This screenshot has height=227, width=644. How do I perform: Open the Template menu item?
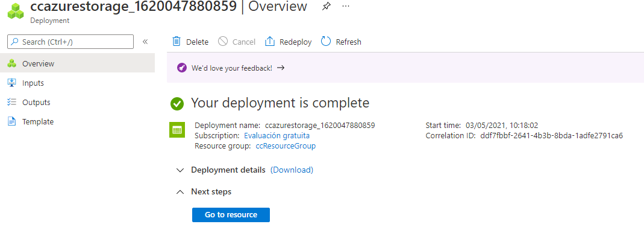[x=77, y=122]
